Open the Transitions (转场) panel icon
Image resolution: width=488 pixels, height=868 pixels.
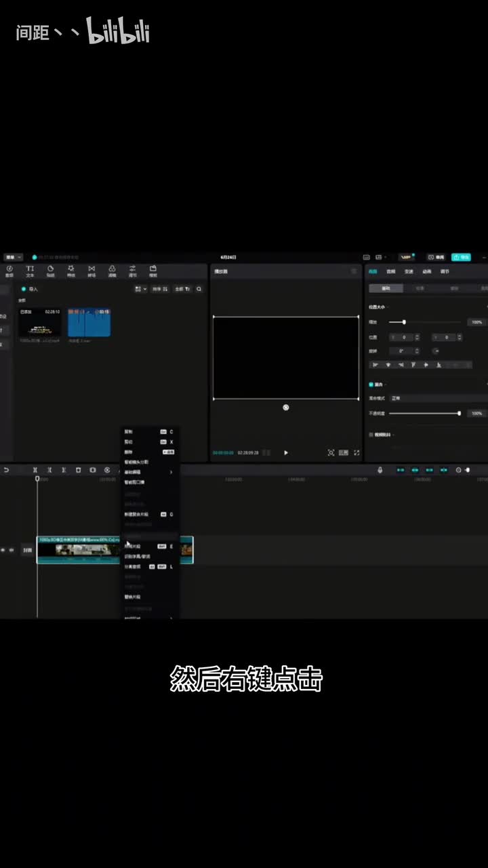click(x=91, y=271)
